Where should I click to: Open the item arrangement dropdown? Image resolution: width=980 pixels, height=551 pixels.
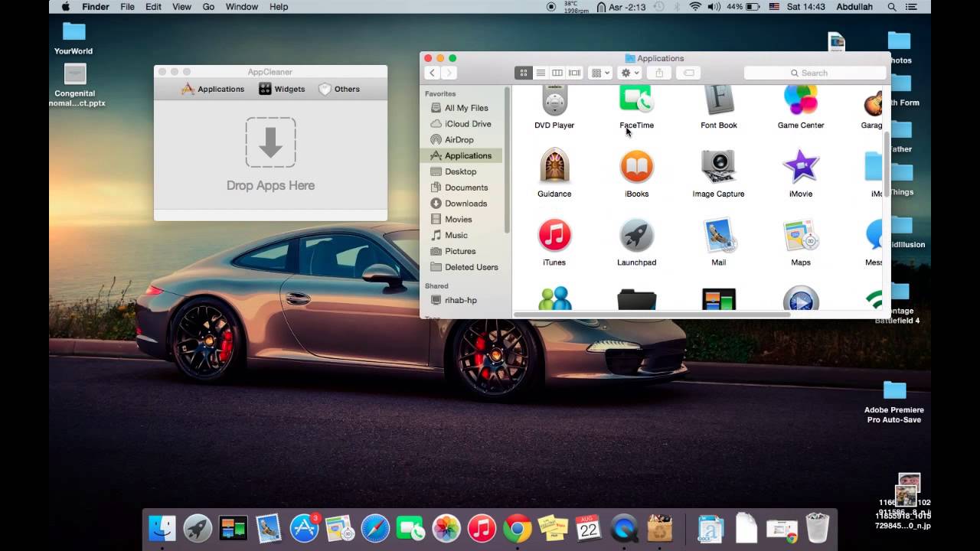pyautogui.click(x=600, y=73)
